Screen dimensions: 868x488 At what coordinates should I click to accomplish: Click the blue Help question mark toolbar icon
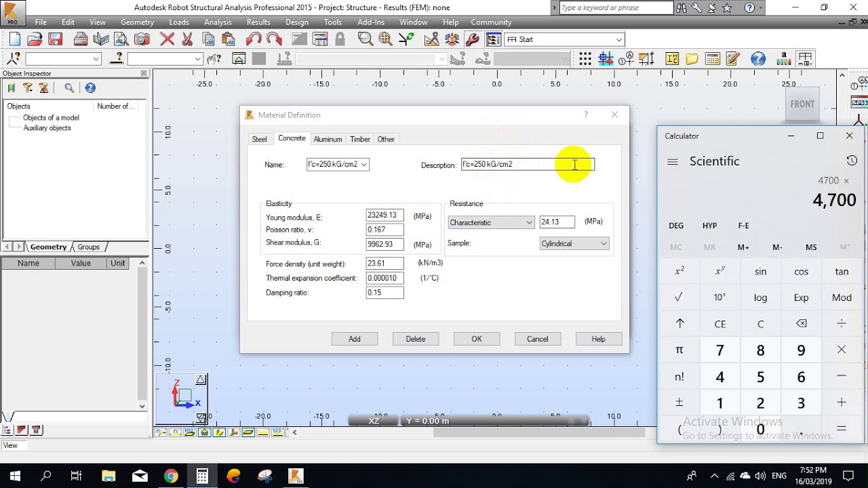[x=757, y=59]
